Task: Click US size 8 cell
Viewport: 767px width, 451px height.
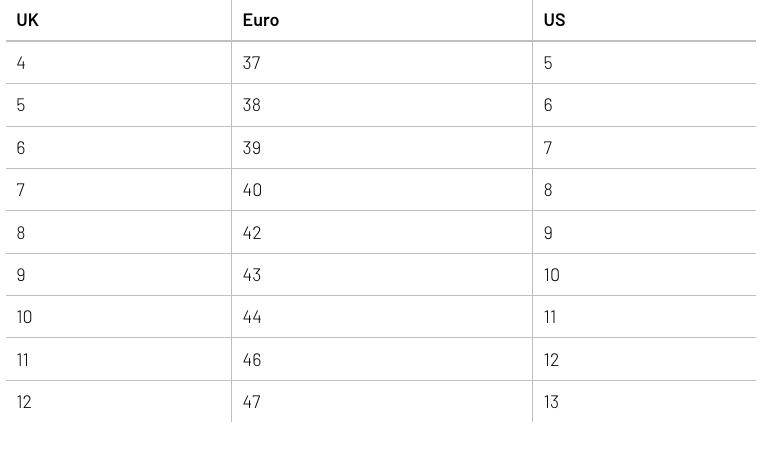Action: tap(548, 190)
